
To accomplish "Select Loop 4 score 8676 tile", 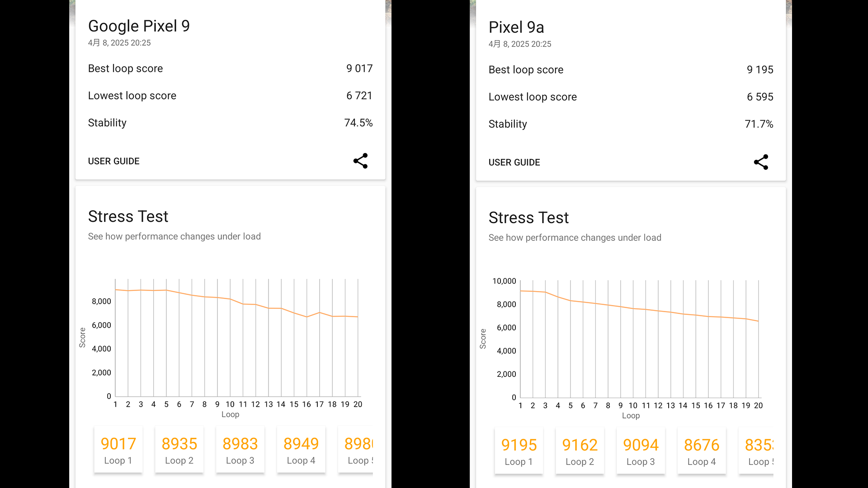I will click(x=702, y=451).
